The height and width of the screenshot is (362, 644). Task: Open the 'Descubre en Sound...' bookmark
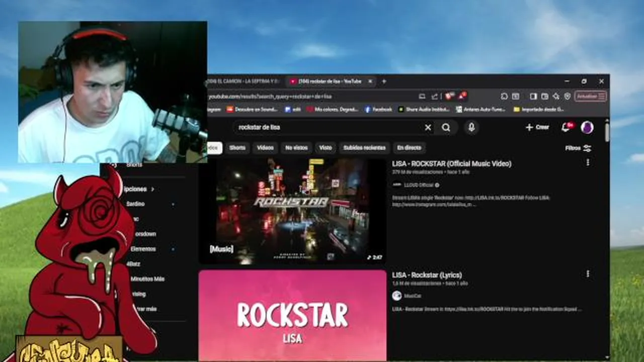(252, 109)
